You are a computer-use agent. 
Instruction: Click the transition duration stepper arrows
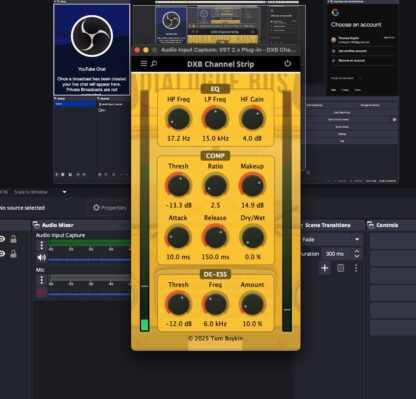click(357, 254)
